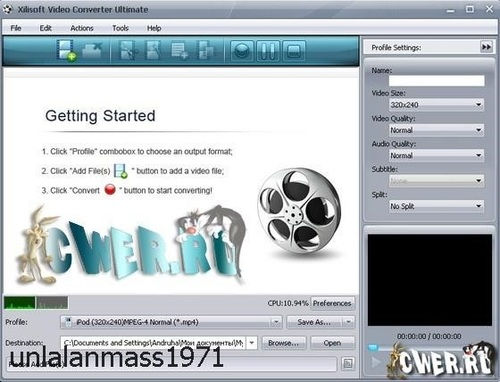
Task: Click the CPU usage graph indicator
Action: [x=36, y=303]
